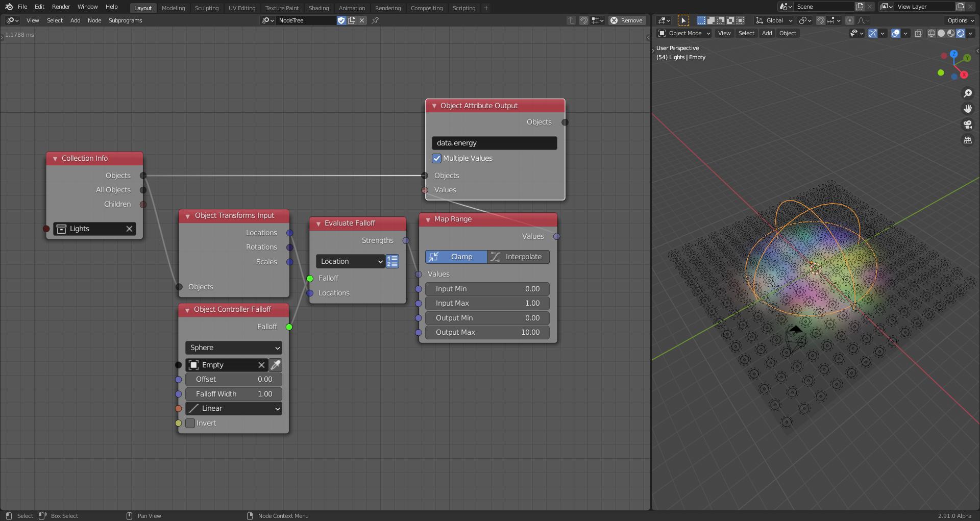The width and height of the screenshot is (980, 521).
Task: Select the extend selection mode icon
Action: [x=710, y=20]
